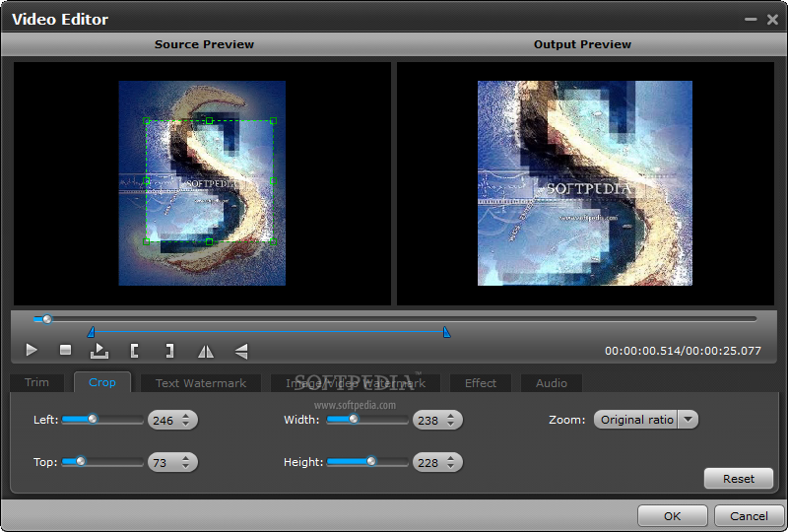This screenshot has width=788, height=532.
Task: Click the top-left crop handle in source preview
Action: [x=146, y=120]
